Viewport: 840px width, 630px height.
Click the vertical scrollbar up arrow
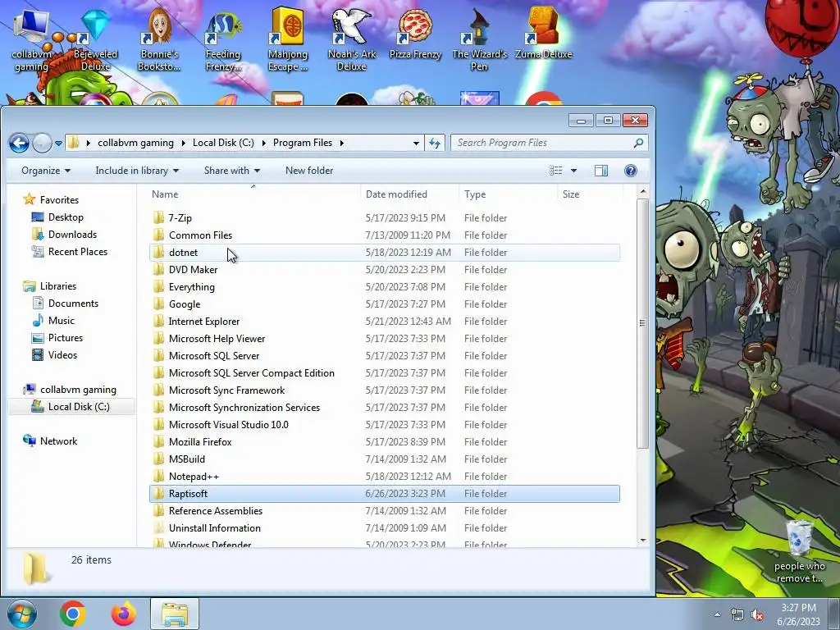(643, 191)
